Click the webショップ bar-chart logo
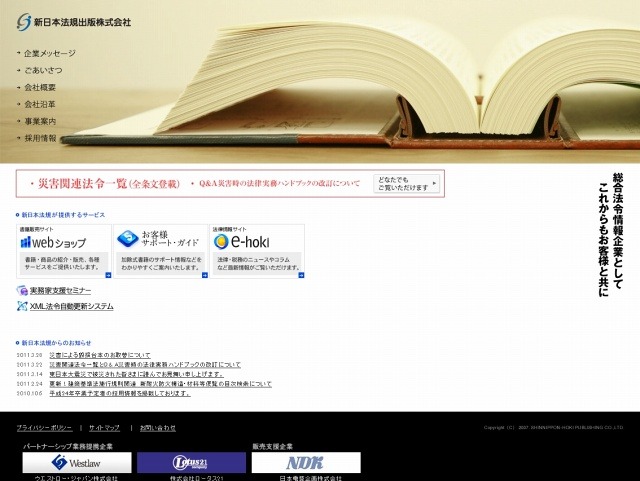This screenshot has height=481, width=640. pos(25,242)
